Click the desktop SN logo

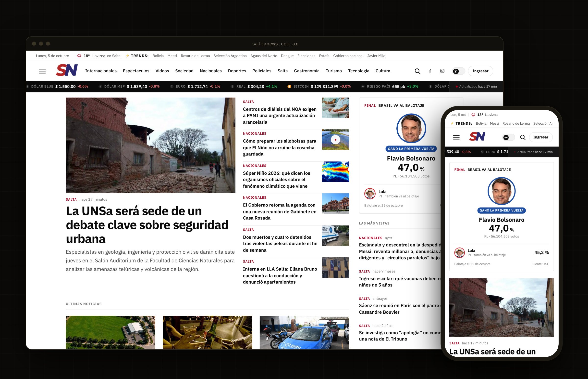click(67, 70)
